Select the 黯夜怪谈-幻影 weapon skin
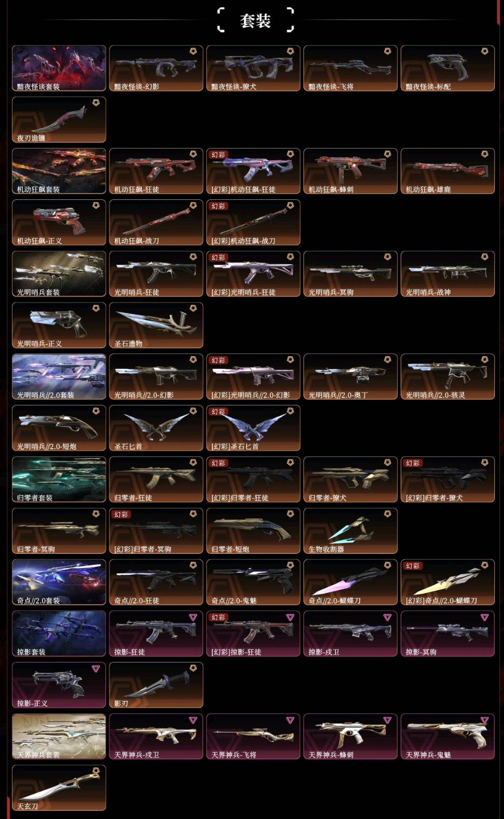The height and width of the screenshot is (819, 504). pyautogui.click(x=156, y=68)
